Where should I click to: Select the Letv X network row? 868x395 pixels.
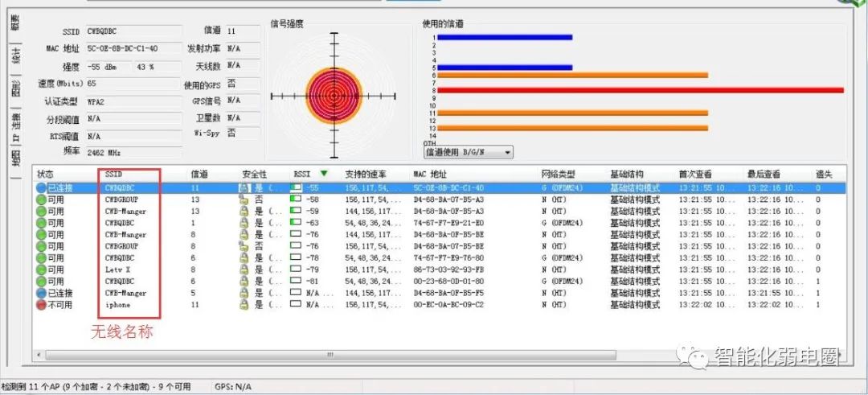point(440,270)
